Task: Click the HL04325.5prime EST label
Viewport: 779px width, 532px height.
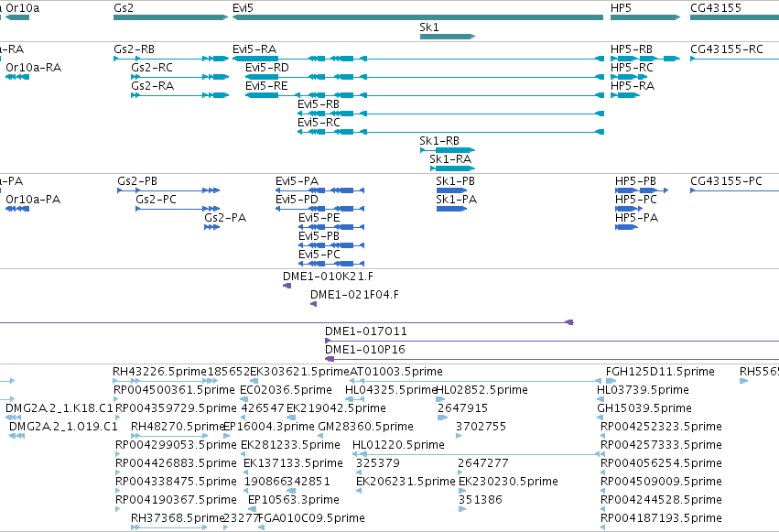Action: 392,390
